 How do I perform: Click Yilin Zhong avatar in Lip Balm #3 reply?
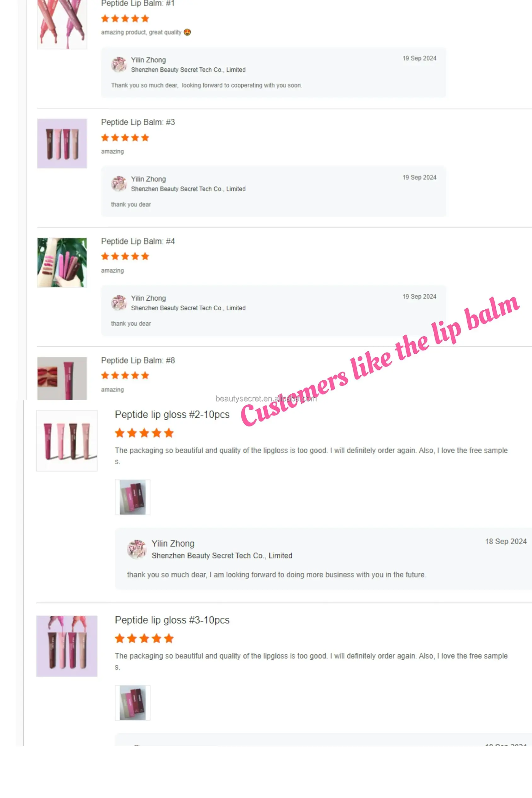coord(119,183)
